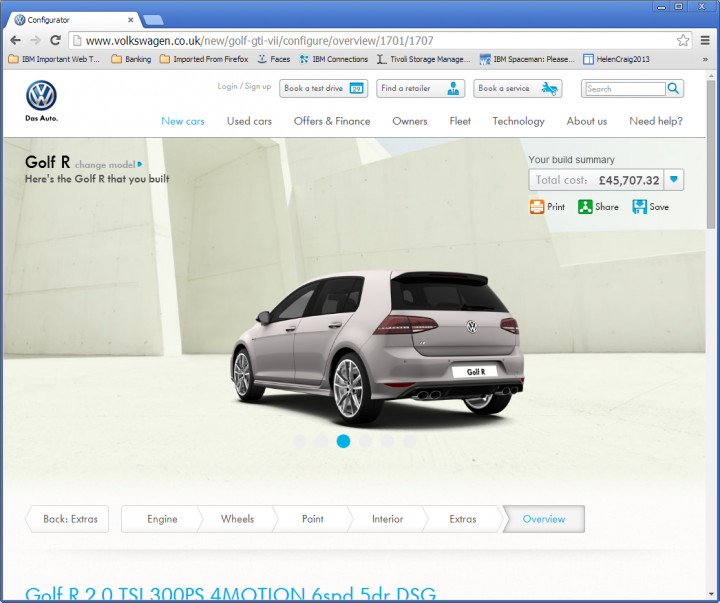Open Imported From Firefox bookmark folder
This screenshot has width=720, height=603.
coord(204,59)
